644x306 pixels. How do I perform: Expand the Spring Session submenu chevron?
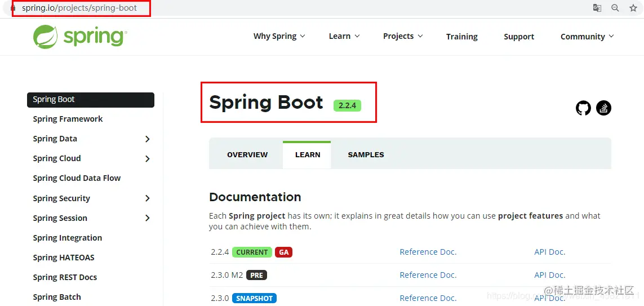pyautogui.click(x=148, y=218)
